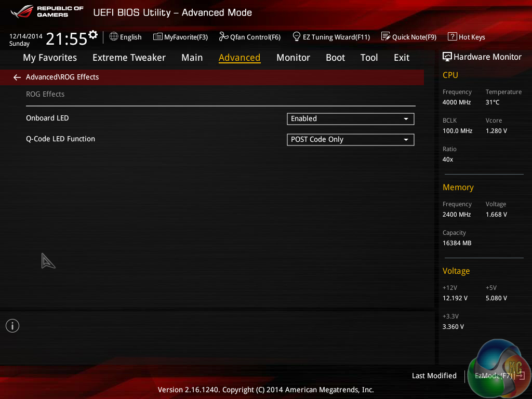Viewport: 532px width, 399px height.
Task: Click the BCLK value 100.0 MHz
Action: (457, 130)
